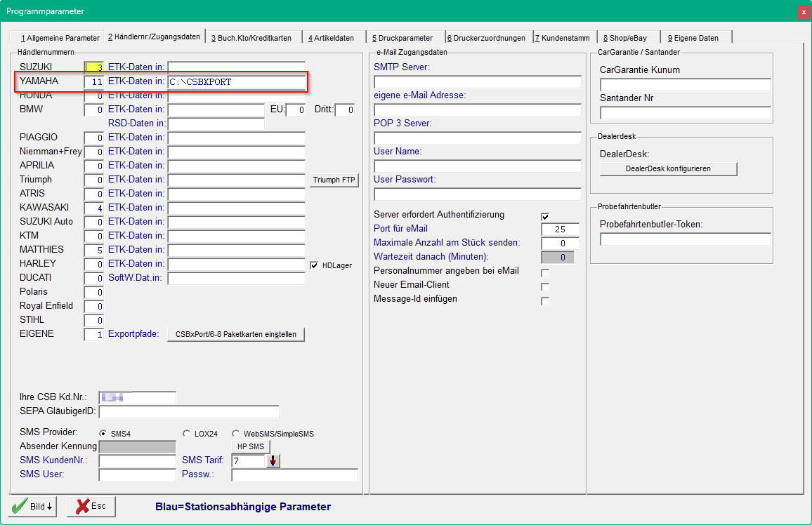
Task: Click the MATTHIES dealer number field
Action: point(94,250)
